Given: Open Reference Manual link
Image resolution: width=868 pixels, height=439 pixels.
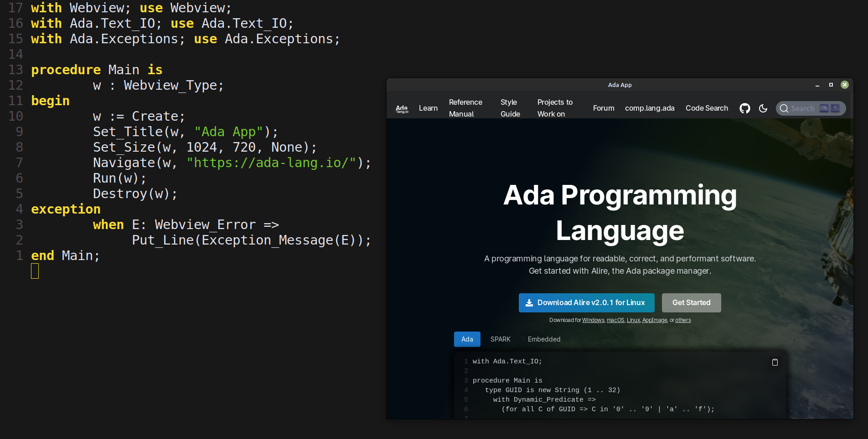Looking at the screenshot, I should click(465, 108).
